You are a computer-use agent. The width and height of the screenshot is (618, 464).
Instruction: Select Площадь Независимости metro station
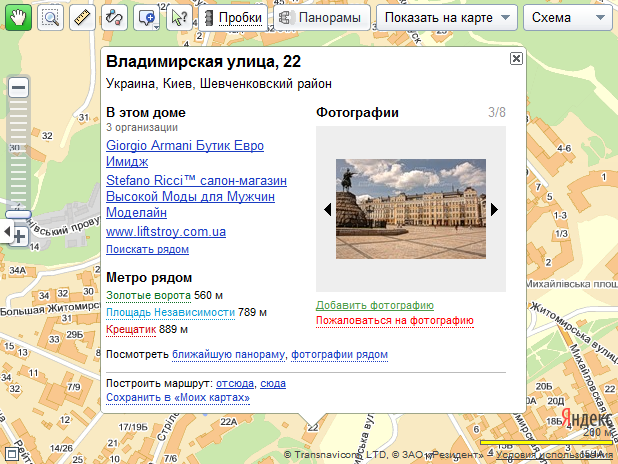[x=171, y=312]
